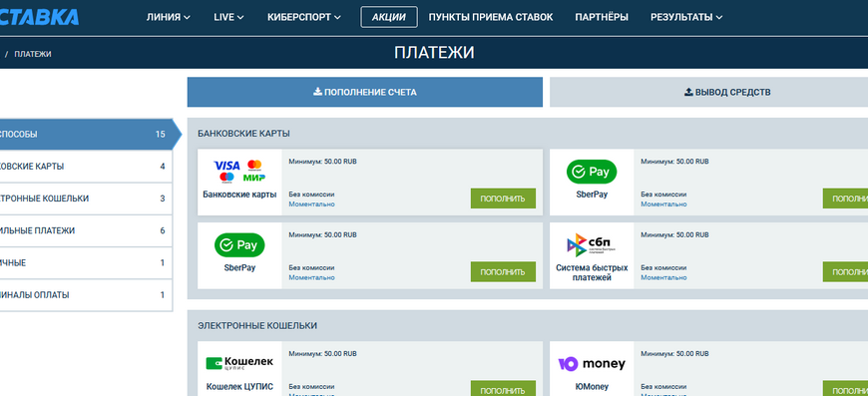The width and height of the screenshot is (868, 396).
Task: Select the payment terminals category
Action: click(86, 295)
